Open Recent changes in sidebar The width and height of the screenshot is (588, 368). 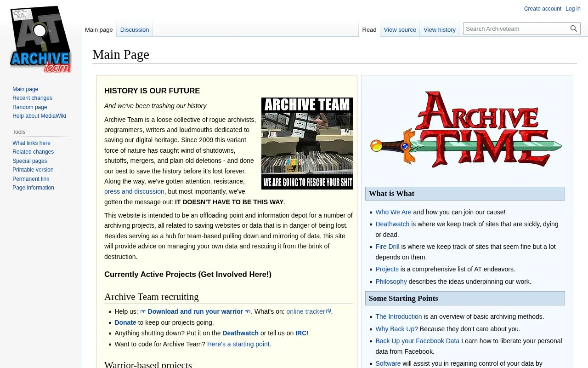tap(32, 98)
